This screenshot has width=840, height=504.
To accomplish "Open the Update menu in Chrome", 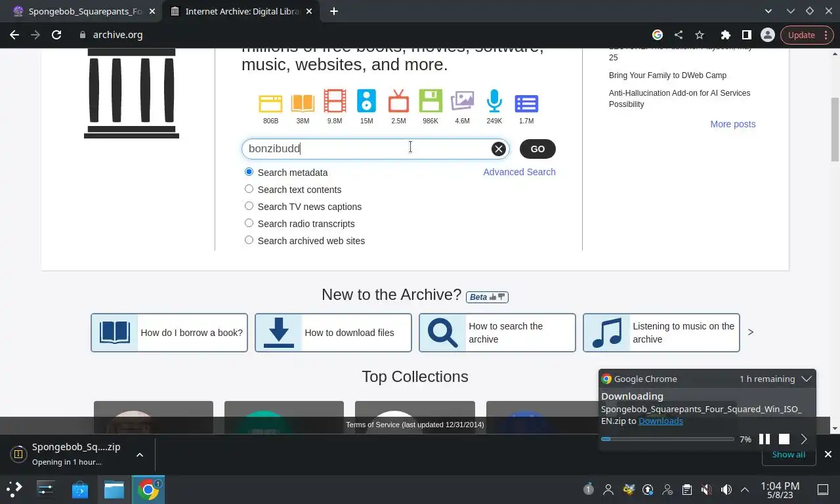I will (807, 35).
